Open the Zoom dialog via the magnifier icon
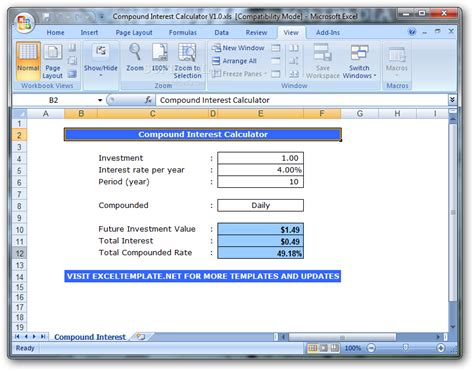Image resolution: width=474 pixels, height=371 pixels. (135, 57)
